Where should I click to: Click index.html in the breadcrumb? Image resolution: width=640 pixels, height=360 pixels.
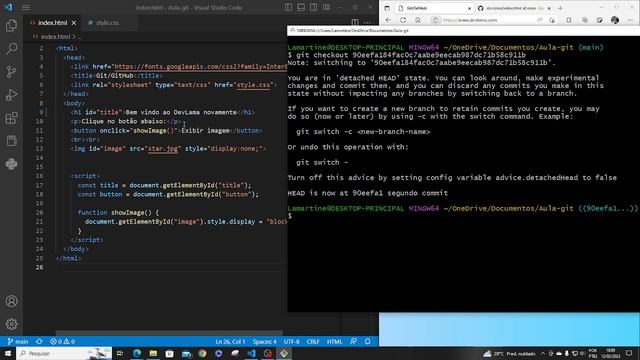pyautogui.click(x=55, y=37)
